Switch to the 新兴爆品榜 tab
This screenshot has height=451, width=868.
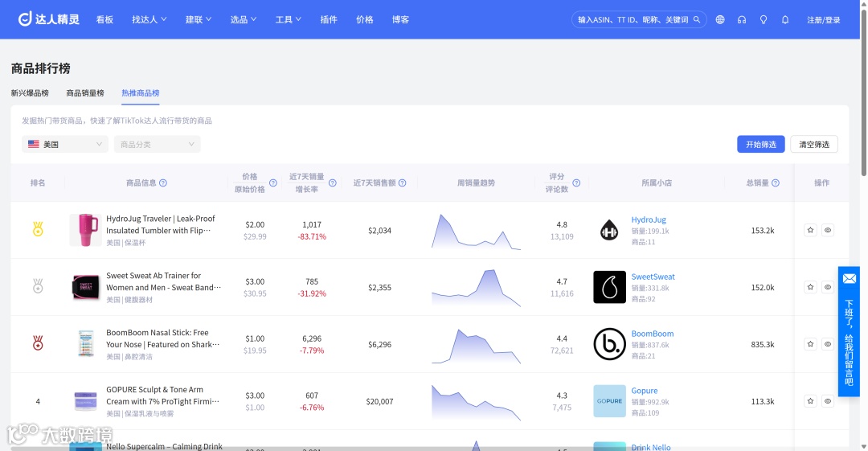pyautogui.click(x=30, y=93)
